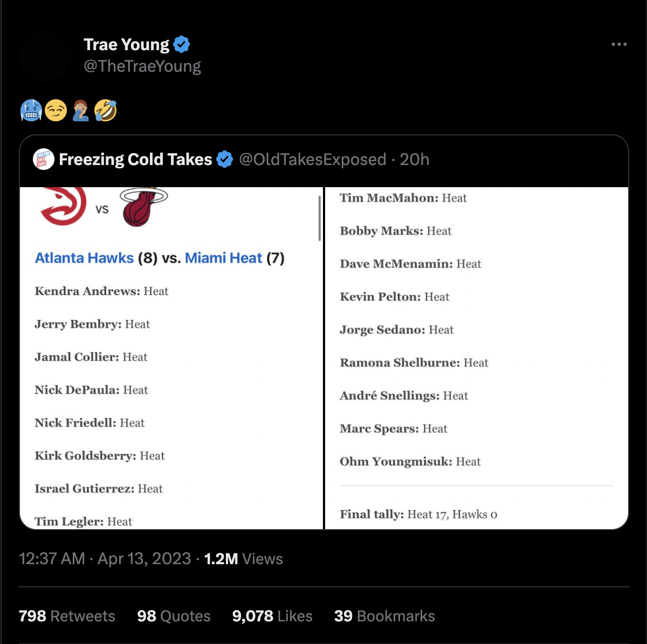Click the cold face emoji

(x=31, y=111)
